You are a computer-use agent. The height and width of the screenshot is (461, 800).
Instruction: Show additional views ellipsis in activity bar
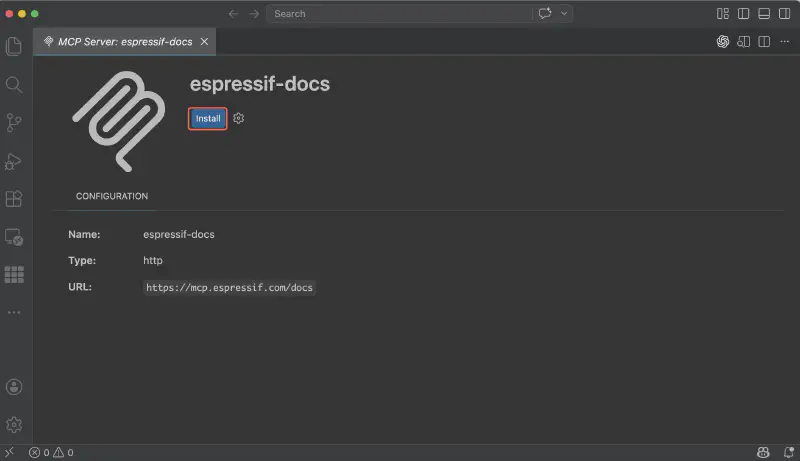[14, 312]
